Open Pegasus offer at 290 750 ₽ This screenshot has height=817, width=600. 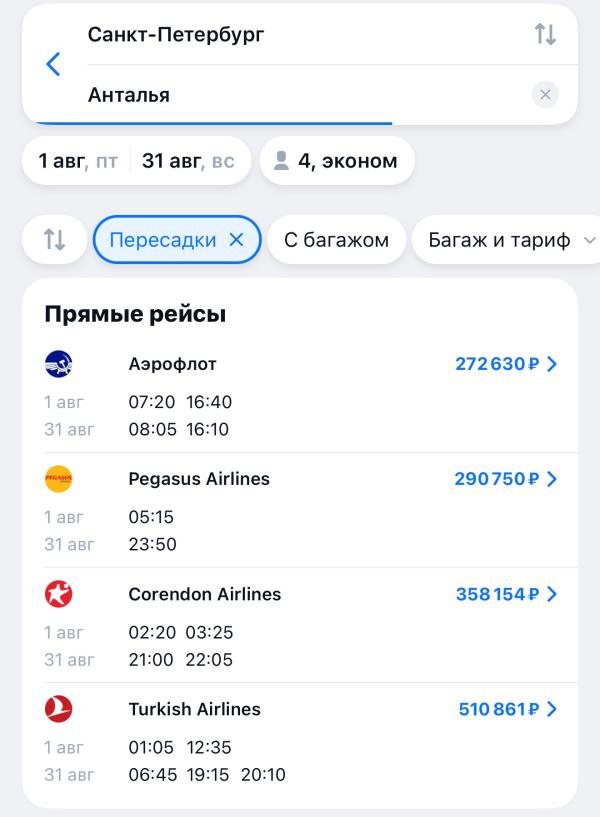coord(506,479)
